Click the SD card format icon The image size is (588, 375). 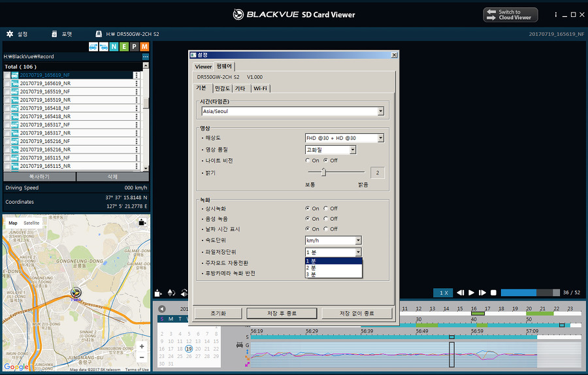click(x=54, y=34)
